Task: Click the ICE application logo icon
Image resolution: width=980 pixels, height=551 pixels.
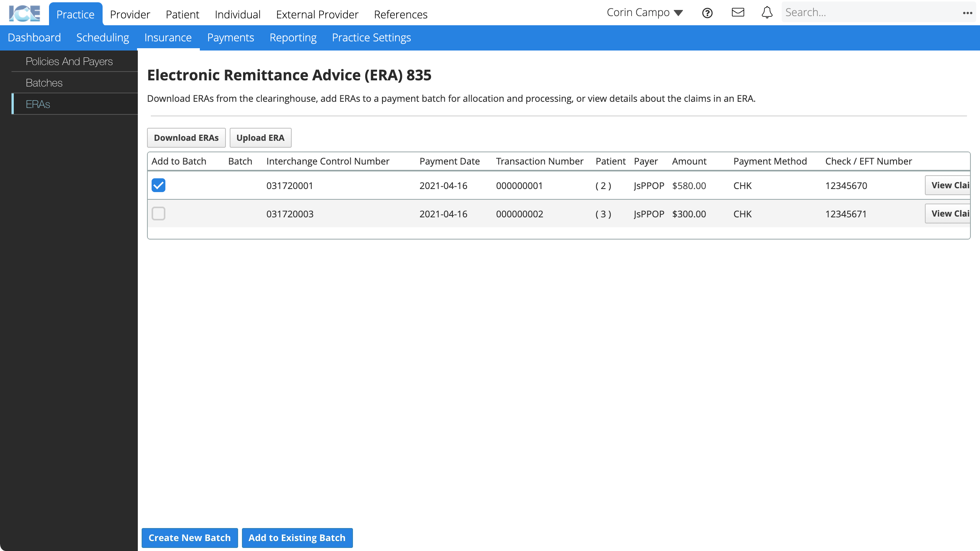Action: 24,13
